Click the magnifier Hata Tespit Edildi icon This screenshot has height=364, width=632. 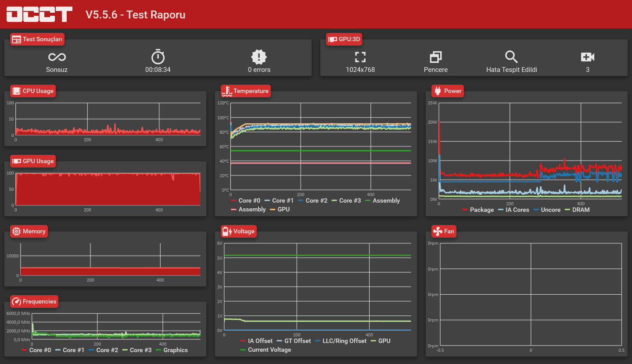(512, 57)
